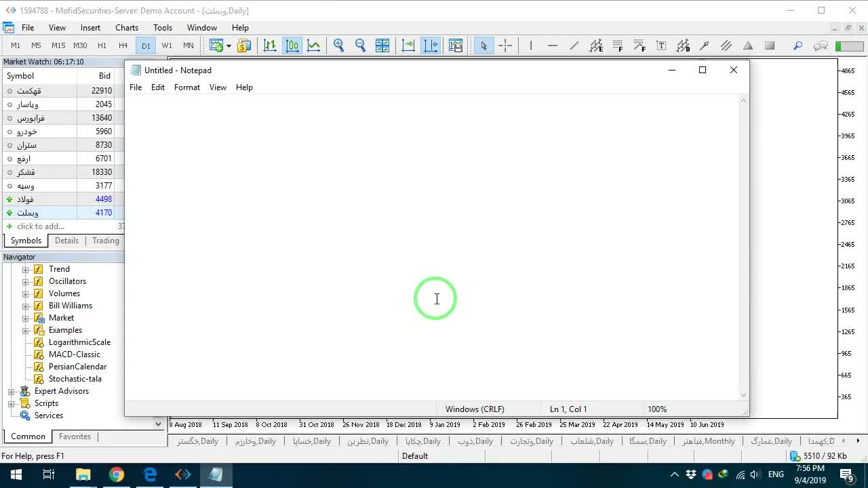Set timeframe to M15
The image size is (868, 488).
pos(58,45)
